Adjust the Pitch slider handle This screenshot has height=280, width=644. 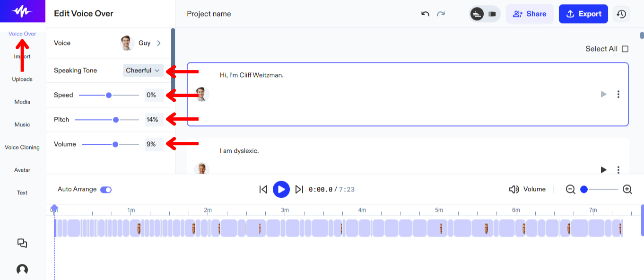coord(116,120)
